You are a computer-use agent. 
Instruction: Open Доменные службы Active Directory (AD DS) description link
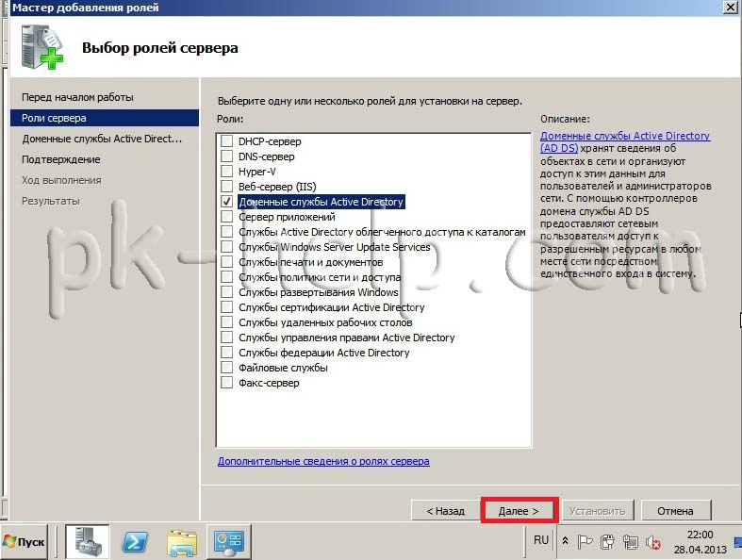[x=625, y=141]
